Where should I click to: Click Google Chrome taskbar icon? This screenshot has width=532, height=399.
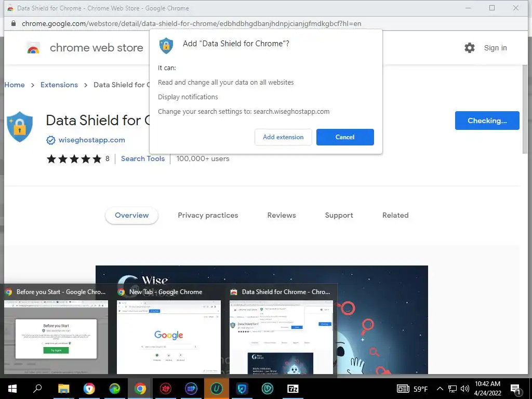[140, 389]
